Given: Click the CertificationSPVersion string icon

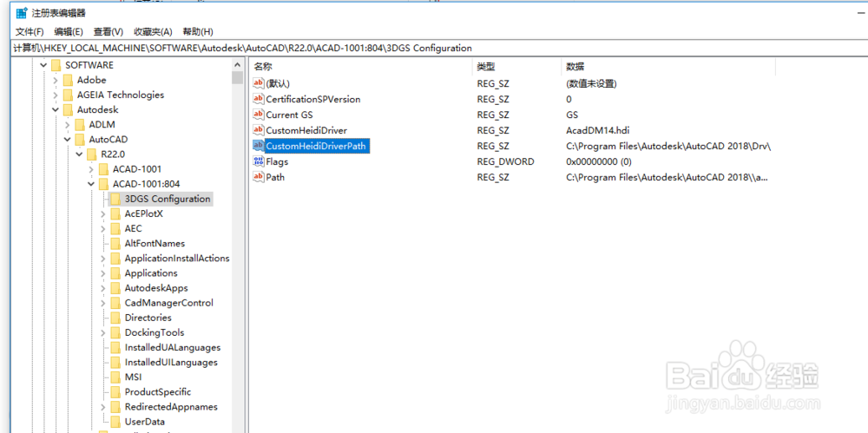Looking at the screenshot, I should (x=259, y=99).
